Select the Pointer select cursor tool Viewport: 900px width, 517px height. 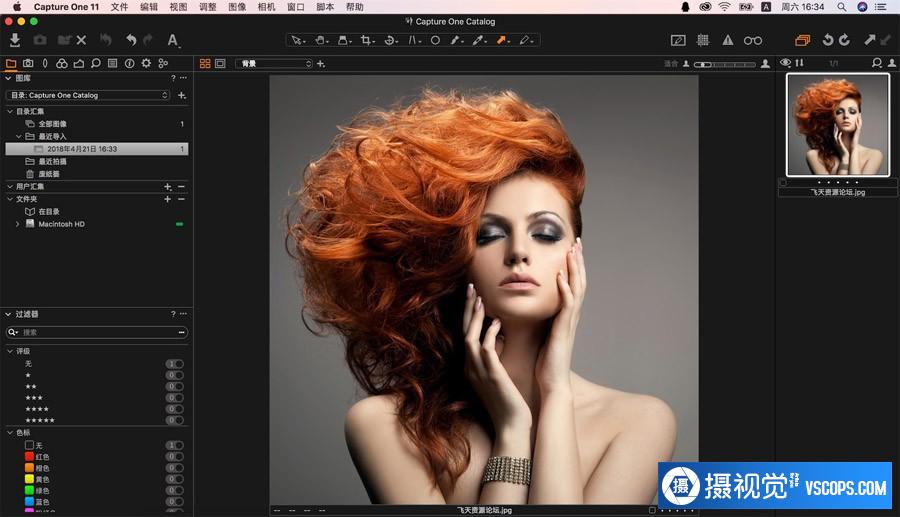click(297, 40)
